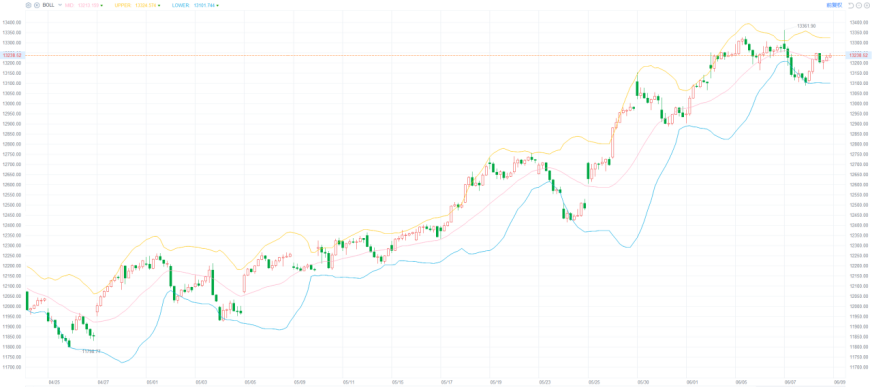Select the 06/09 date on the time axis
Image resolution: width=872 pixels, height=388 pixels.
(x=839, y=382)
